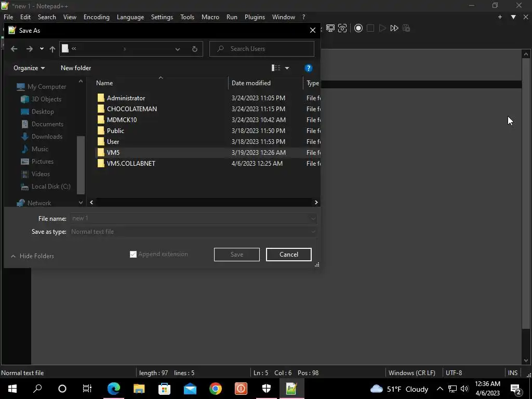Open Windows Security shield in taskbar

[267, 389]
